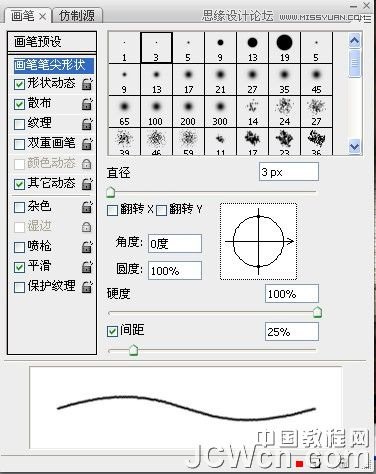
Task: Enable the 纹理 checkbox
Action: pyautogui.click(x=19, y=124)
